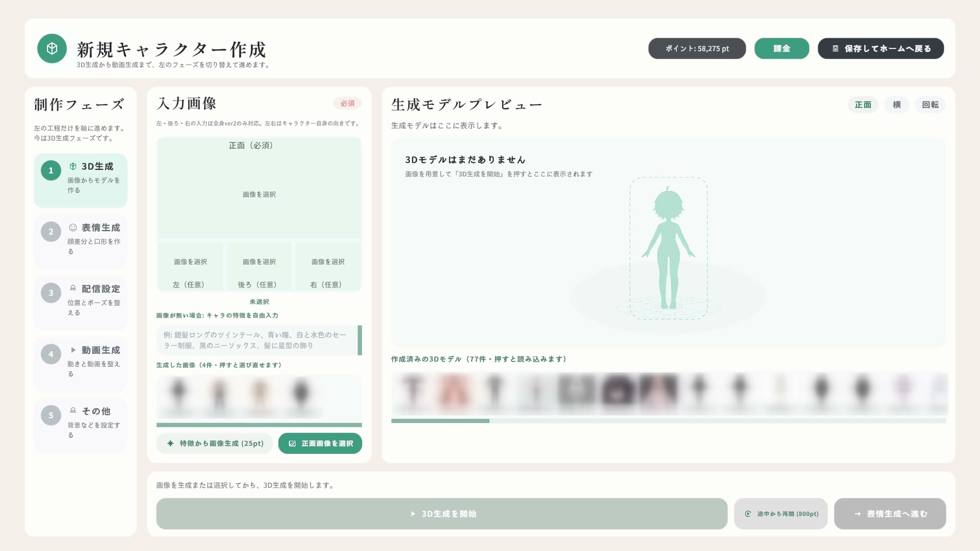Screen dimensions: 980x551
Task: Open the 3D生成 phase
Action: click(81, 180)
